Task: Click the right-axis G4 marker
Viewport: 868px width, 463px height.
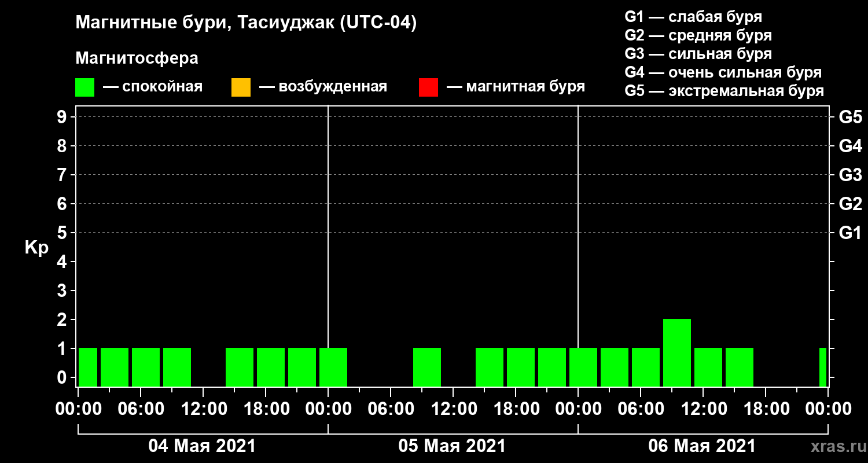Action: click(x=850, y=146)
